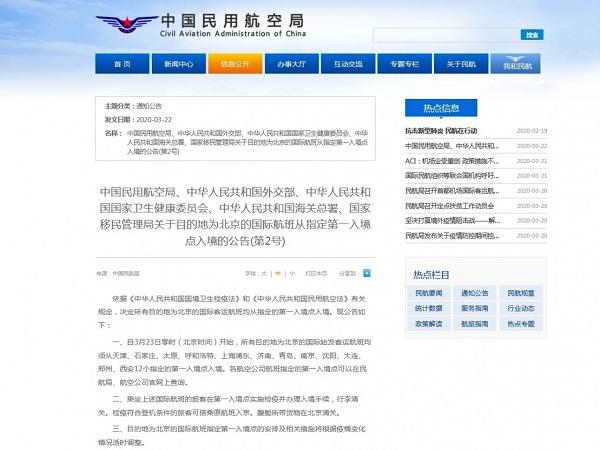
Task: Open the 我和民航 wing-icon tab
Action: pos(518,64)
